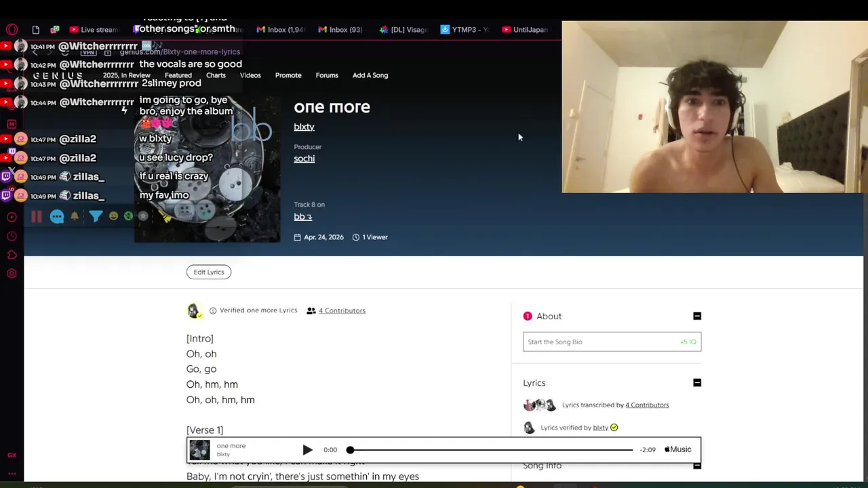
Task: Click the info icon before Verified one more Lyrics
Action: pyautogui.click(x=213, y=310)
